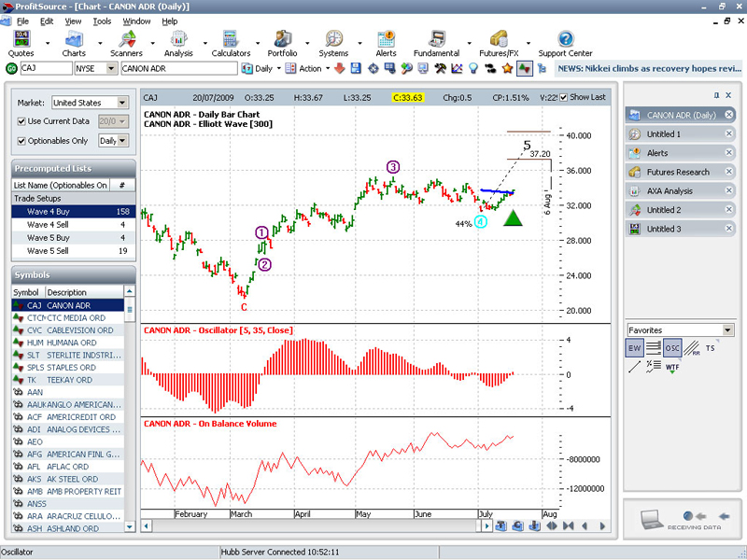Step chart left with the left-triangle icon
Viewport: 747px width, 560px height.
click(x=585, y=526)
